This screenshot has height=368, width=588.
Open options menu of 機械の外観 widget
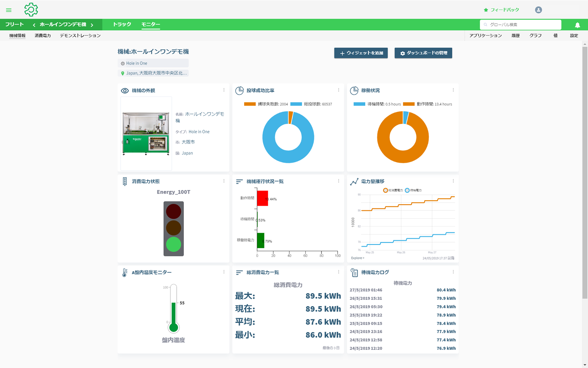pos(224,90)
